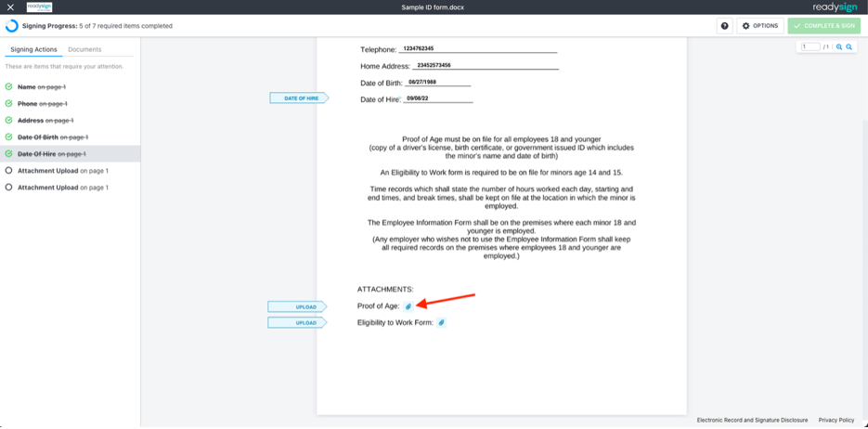
Task: Open the help question mark button
Action: click(724, 25)
